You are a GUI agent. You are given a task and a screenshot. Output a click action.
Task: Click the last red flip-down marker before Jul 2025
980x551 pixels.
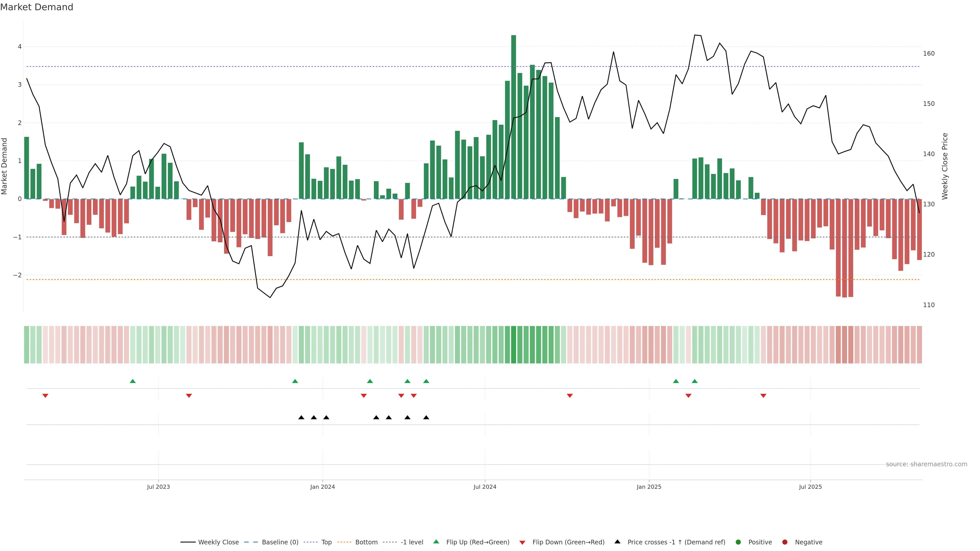[763, 396]
